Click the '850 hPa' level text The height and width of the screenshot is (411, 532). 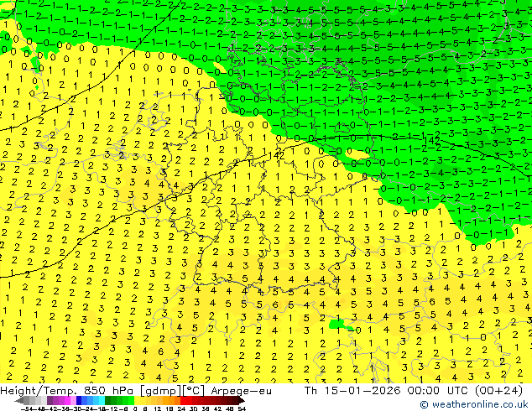click(x=109, y=391)
